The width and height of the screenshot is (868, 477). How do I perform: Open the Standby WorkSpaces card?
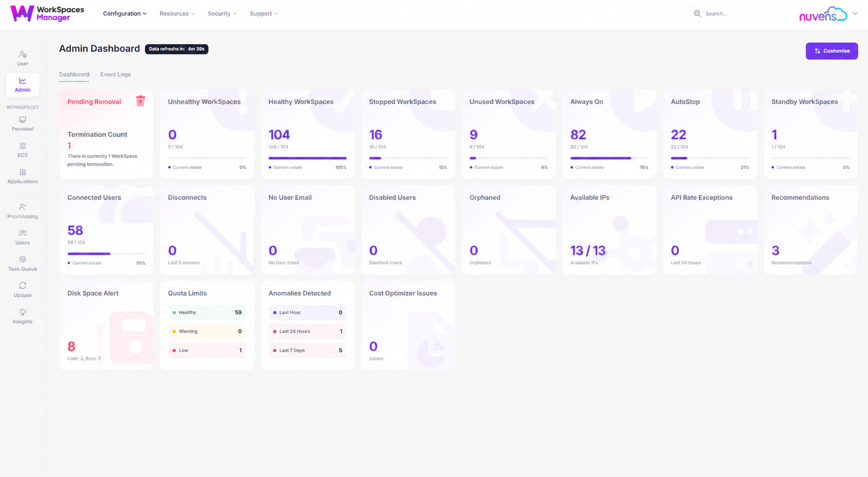[x=811, y=134]
